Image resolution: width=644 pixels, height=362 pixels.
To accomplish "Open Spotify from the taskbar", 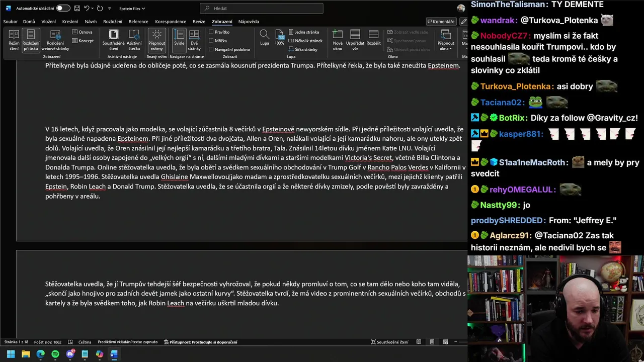I will tap(55, 354).
